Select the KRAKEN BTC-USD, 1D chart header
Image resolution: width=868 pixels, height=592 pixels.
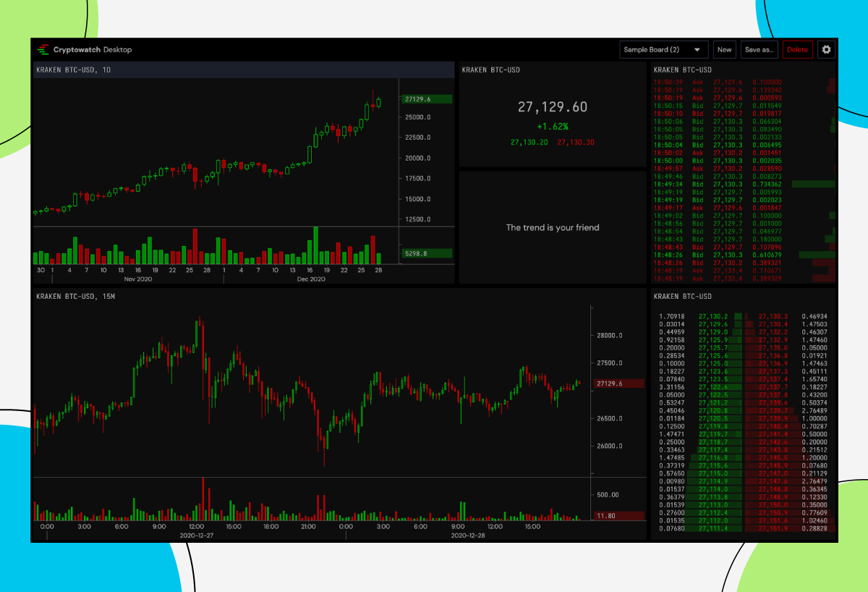pyautogui.click(x=74, y=70)
